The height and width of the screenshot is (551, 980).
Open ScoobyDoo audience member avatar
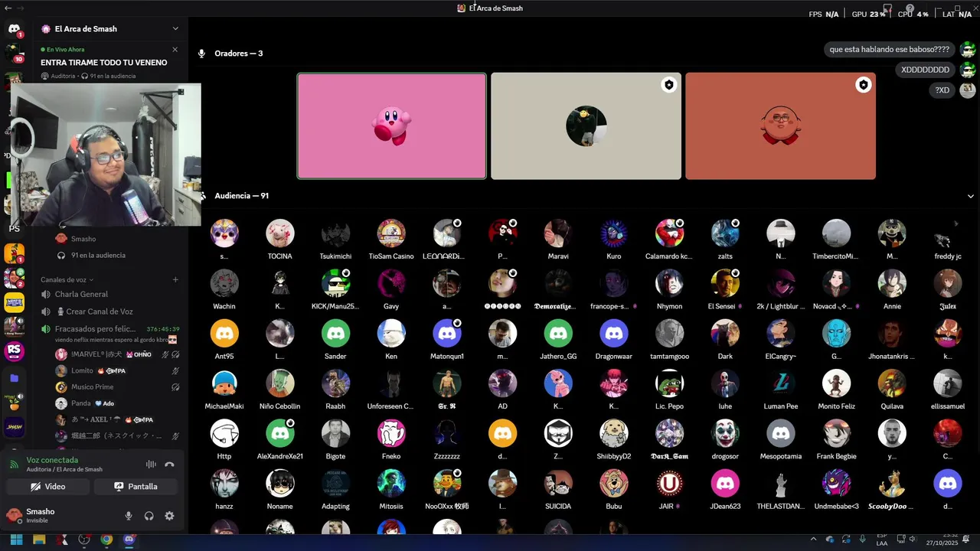point(892,484)
